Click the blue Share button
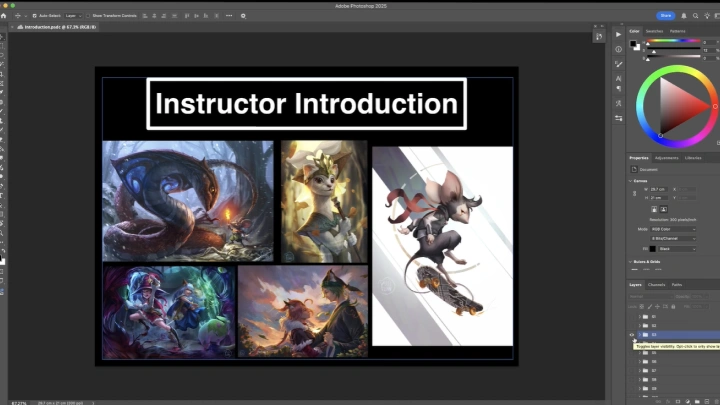This screenshot has width=720, height=405. click(x=665, y=16)
